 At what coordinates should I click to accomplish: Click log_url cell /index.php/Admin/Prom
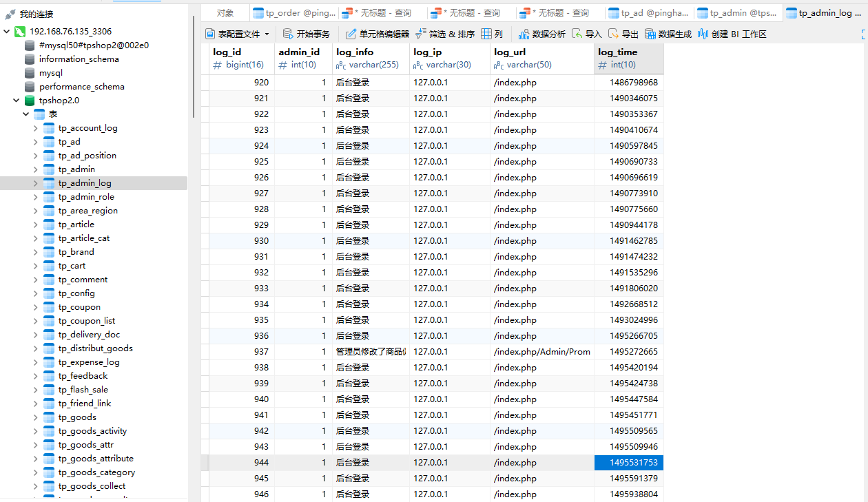542,352
